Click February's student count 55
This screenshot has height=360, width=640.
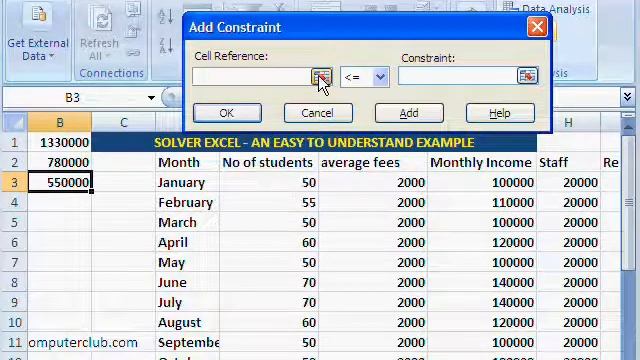269,202
